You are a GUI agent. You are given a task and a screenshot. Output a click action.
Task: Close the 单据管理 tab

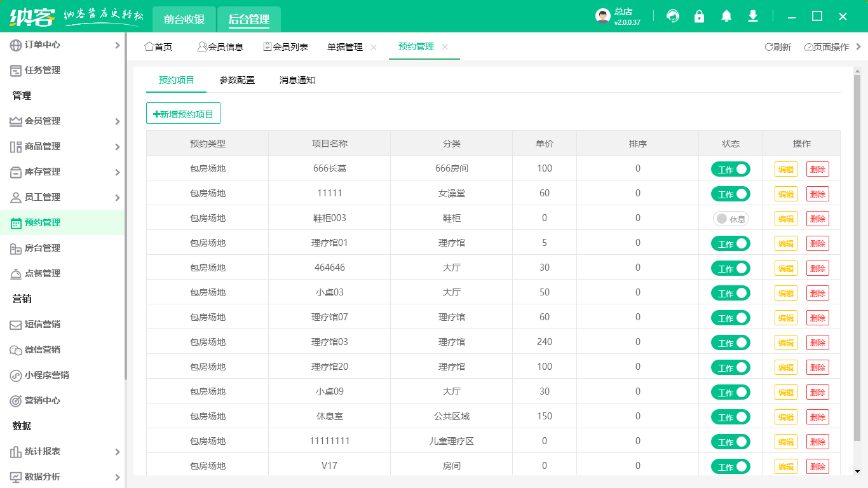(374, 47)
